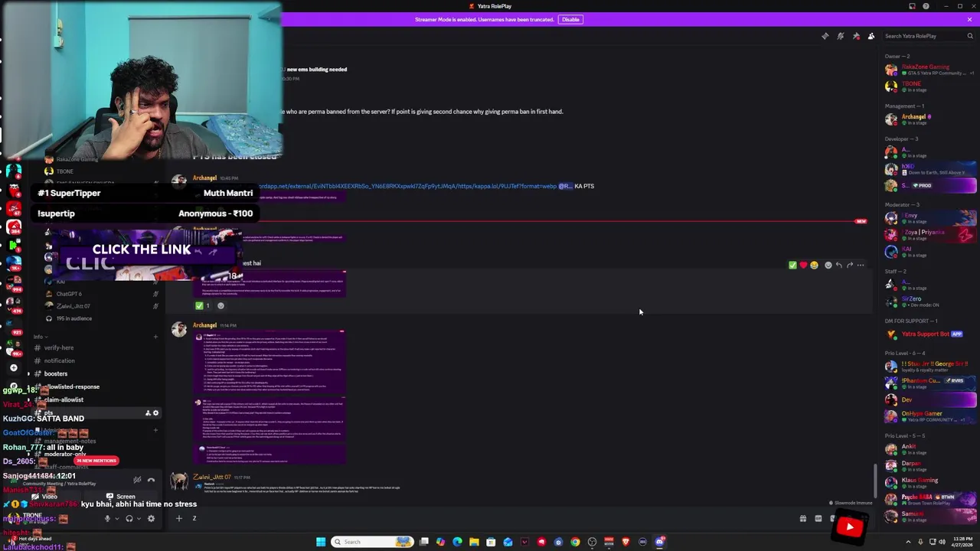Click into the message text input

pyautogui.click(x=490, y=519)
